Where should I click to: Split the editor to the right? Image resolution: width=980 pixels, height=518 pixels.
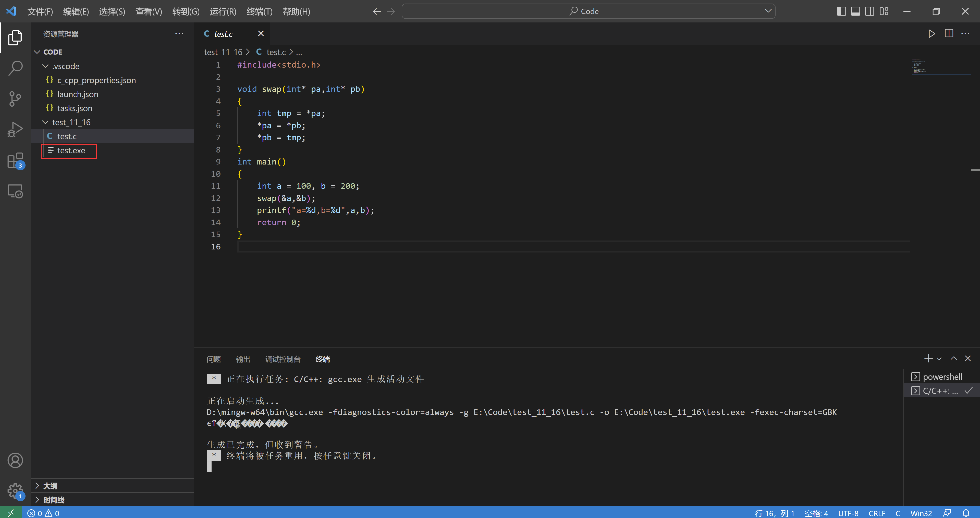[949, 34]
